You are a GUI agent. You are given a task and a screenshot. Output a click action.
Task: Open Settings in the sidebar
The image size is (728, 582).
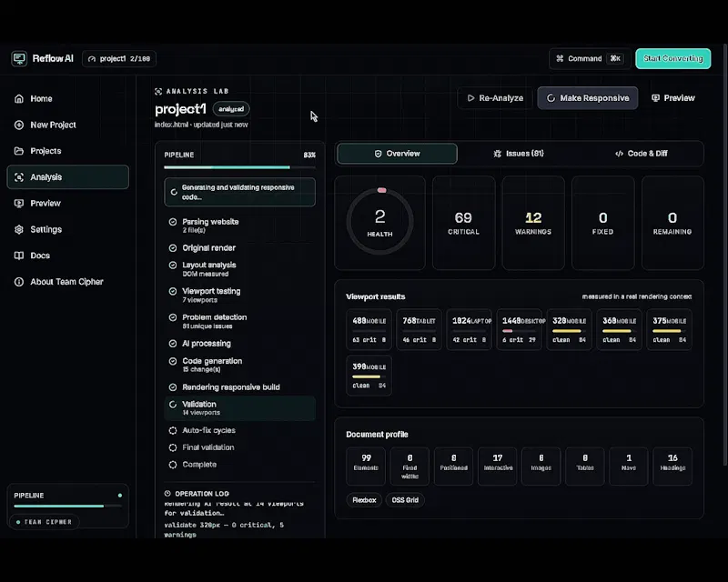(67, 229)
